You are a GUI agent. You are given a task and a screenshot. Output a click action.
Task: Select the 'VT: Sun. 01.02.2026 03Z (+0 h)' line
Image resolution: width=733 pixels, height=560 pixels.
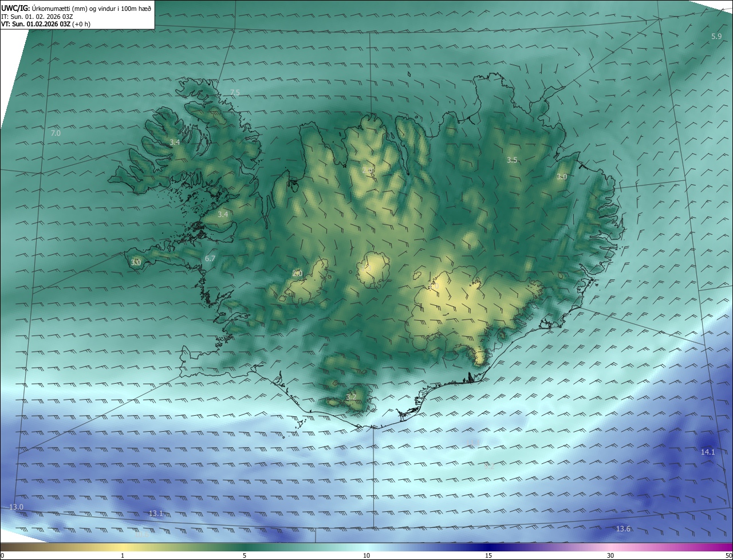point(46,24)
